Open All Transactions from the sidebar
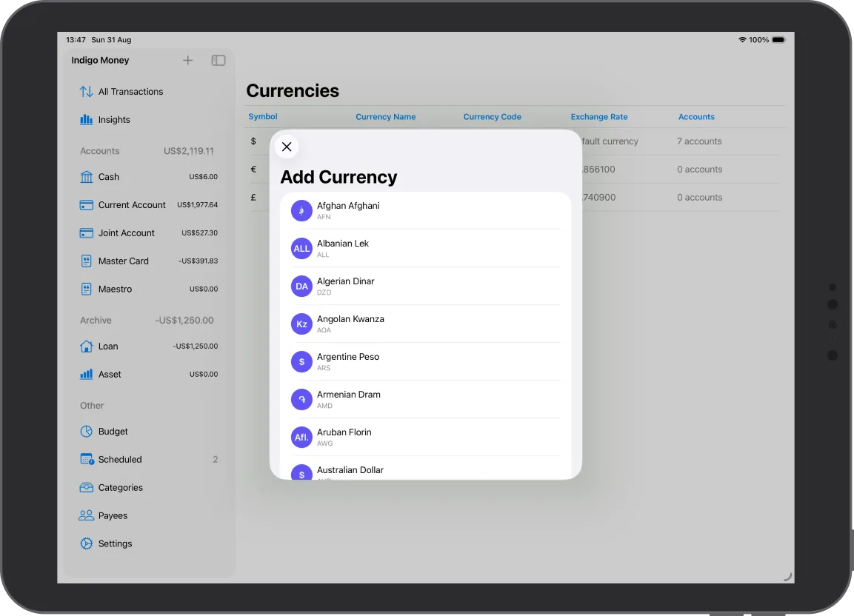854x616 pixels. click(130, 92)
